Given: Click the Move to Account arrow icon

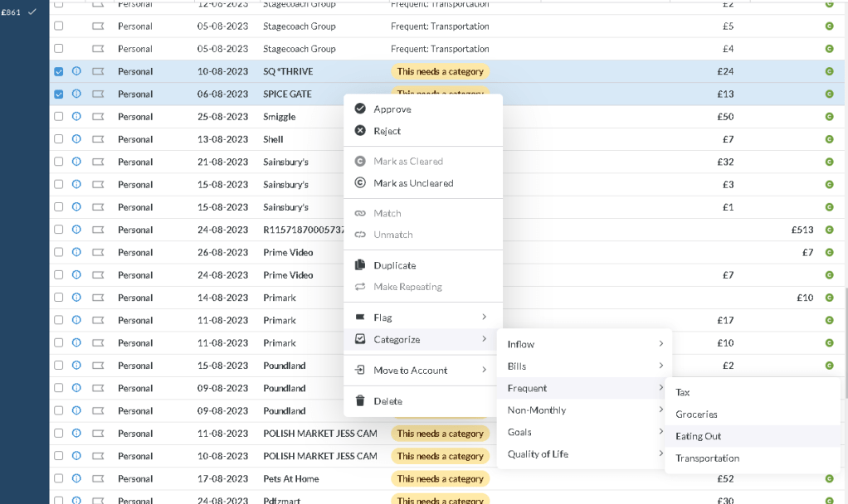Looking at the screenshot, I should [x=360, y=370].
